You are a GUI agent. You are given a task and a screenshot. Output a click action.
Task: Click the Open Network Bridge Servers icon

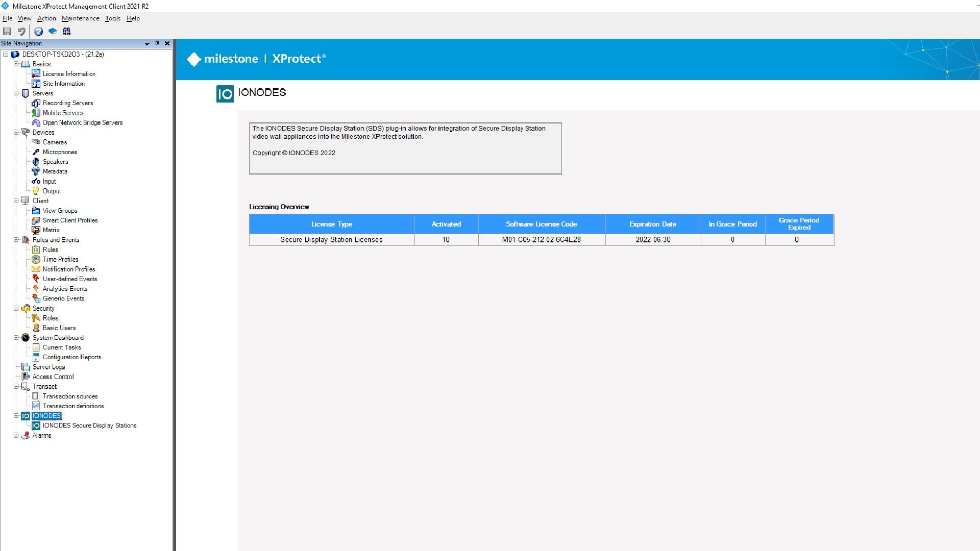[36, 122]
